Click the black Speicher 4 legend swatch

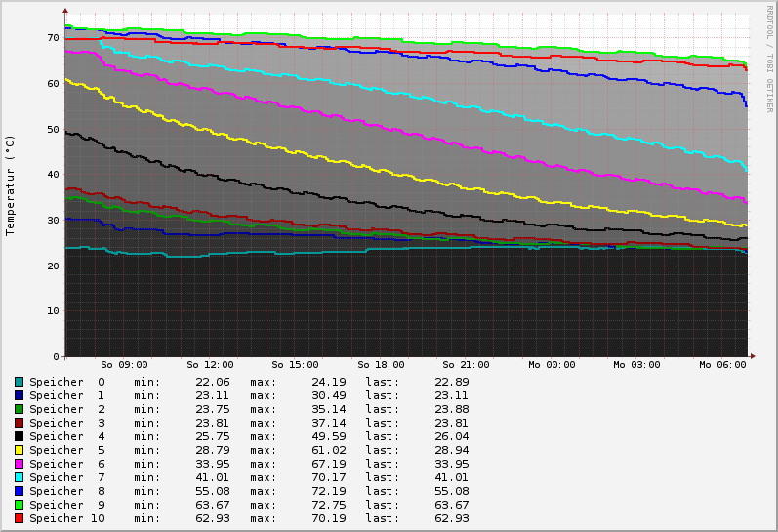coord(19,436)
